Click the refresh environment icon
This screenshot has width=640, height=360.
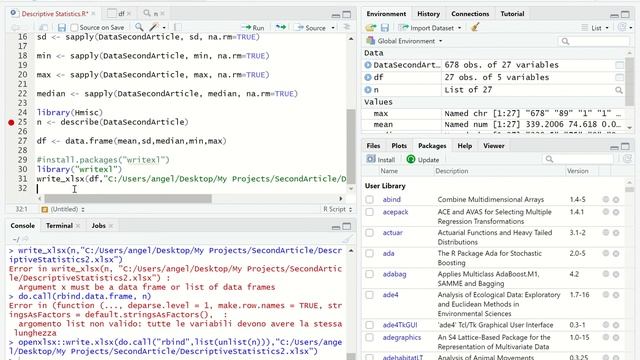(x=622, y=27)
